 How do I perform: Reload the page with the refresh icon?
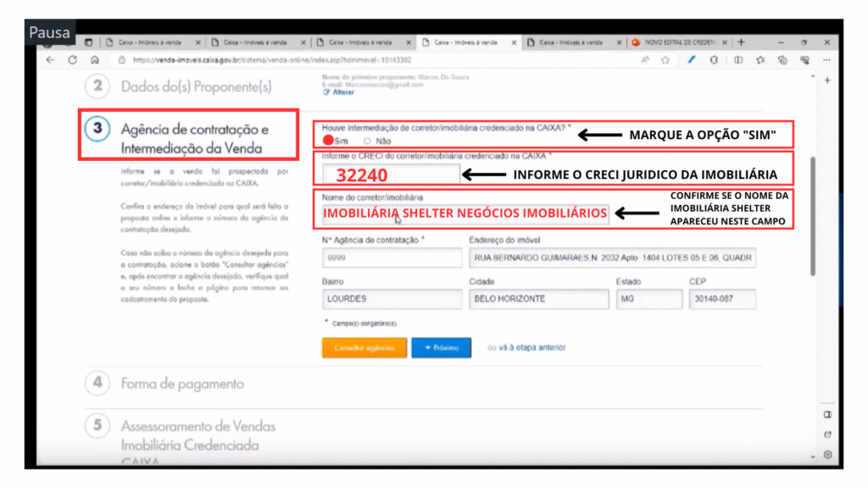click(x=73, y=60)
